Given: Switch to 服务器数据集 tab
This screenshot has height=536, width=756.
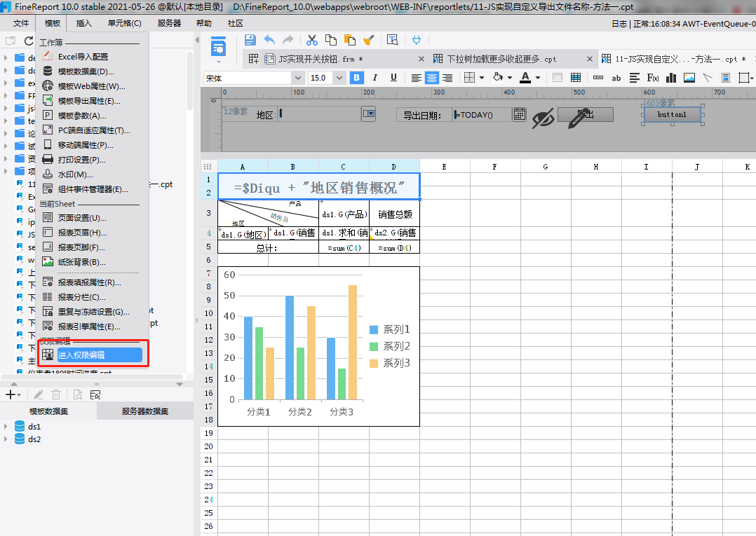Looking at the screenshot, I should point(144,411).
